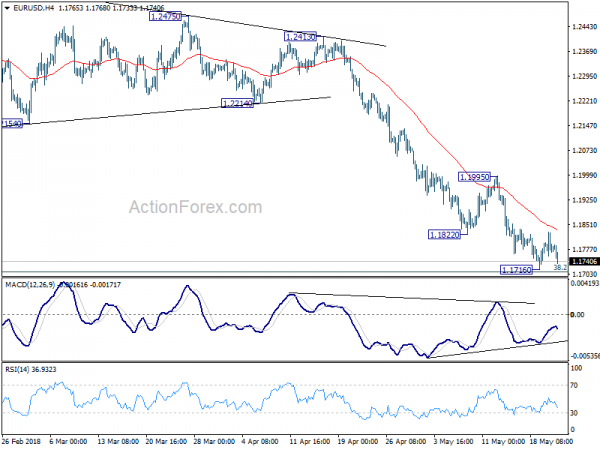The height and width of the screenshot is (450, 600).
Task: Click the 1.20730 price axis value
Action: coord(585,150)
